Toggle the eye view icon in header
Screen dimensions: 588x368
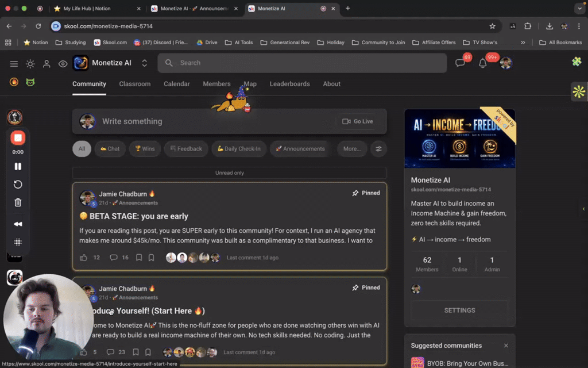click(x=63, y=64)
